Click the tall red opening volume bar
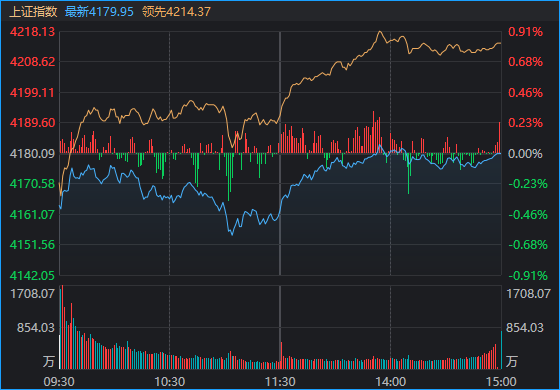Screen dimensions: 560x390 62,327
